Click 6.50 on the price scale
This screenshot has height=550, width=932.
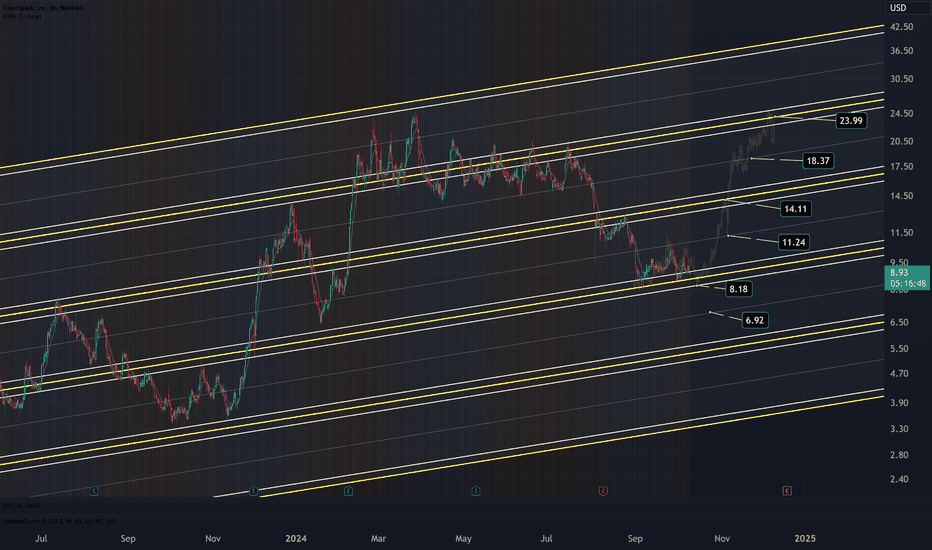[x=899, y=322]
